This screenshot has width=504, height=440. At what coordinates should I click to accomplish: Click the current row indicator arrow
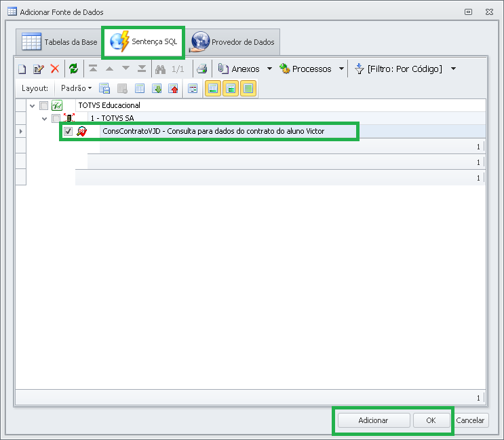pos(21,131)
